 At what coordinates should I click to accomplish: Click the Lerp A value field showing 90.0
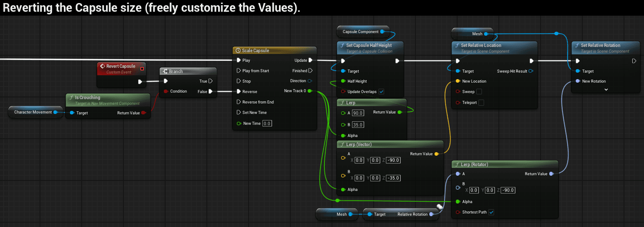358,113
